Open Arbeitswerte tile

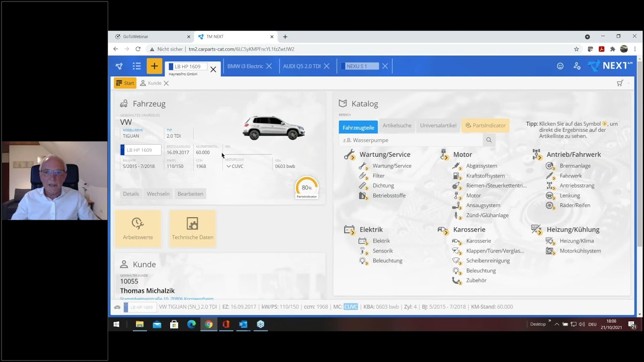(x=138, y=229)
